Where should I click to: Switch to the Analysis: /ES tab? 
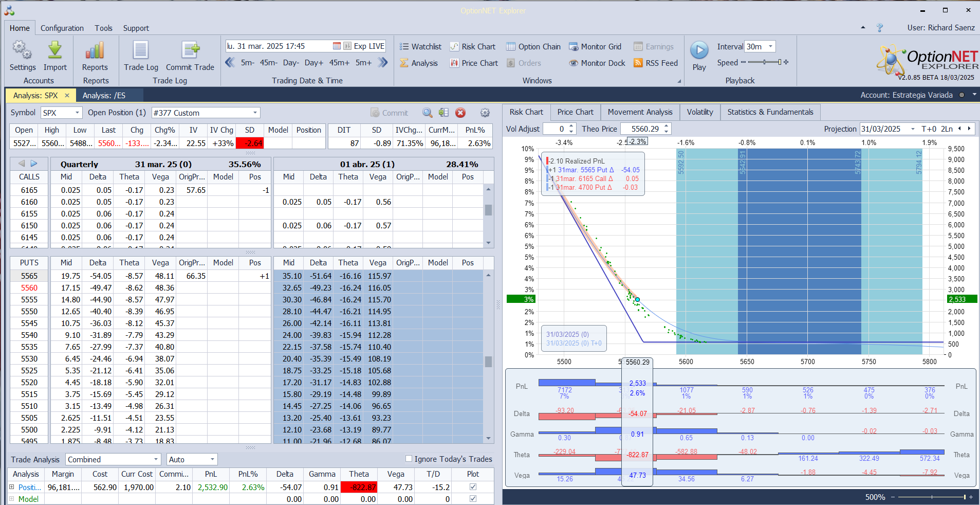[x=104, y=95]
